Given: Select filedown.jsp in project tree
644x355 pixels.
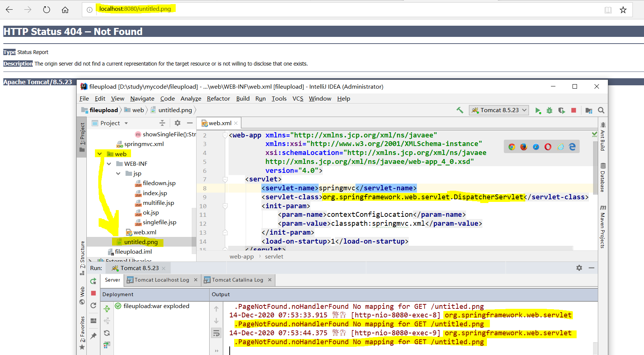Looking at the screenshot, I should (159, 183).
